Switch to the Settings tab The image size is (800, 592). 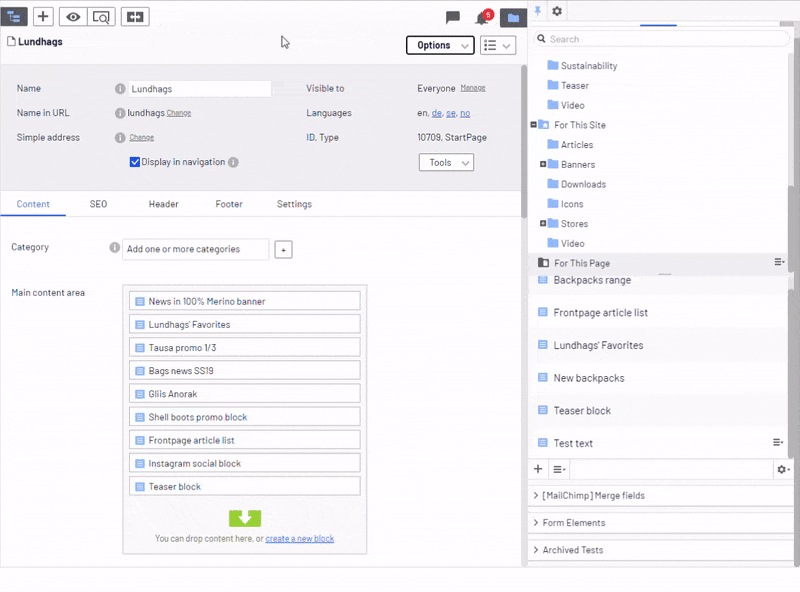(x=294, y=204)
